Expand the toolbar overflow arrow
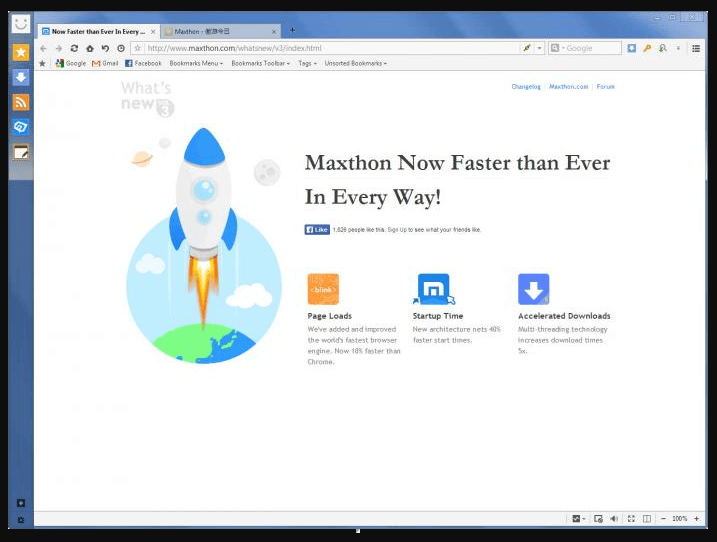This screenshot has width=717, height=542. pos(678,48)
